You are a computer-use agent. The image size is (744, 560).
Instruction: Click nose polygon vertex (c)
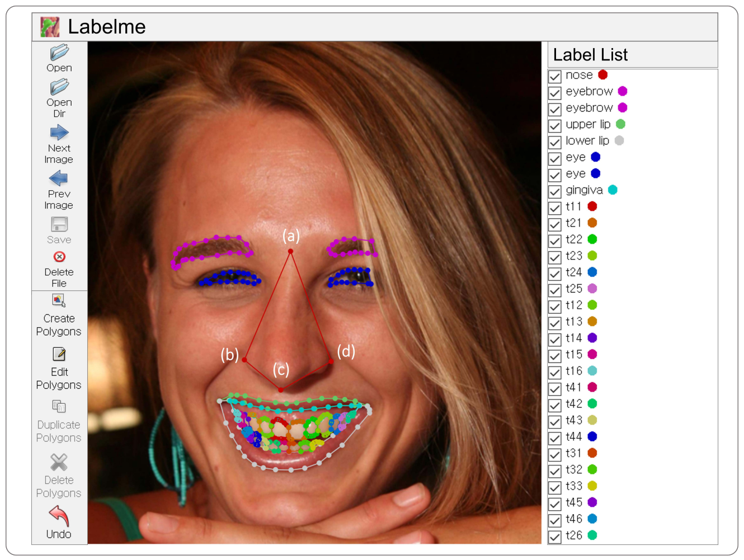pyautogui.click(x=281, y=390)
